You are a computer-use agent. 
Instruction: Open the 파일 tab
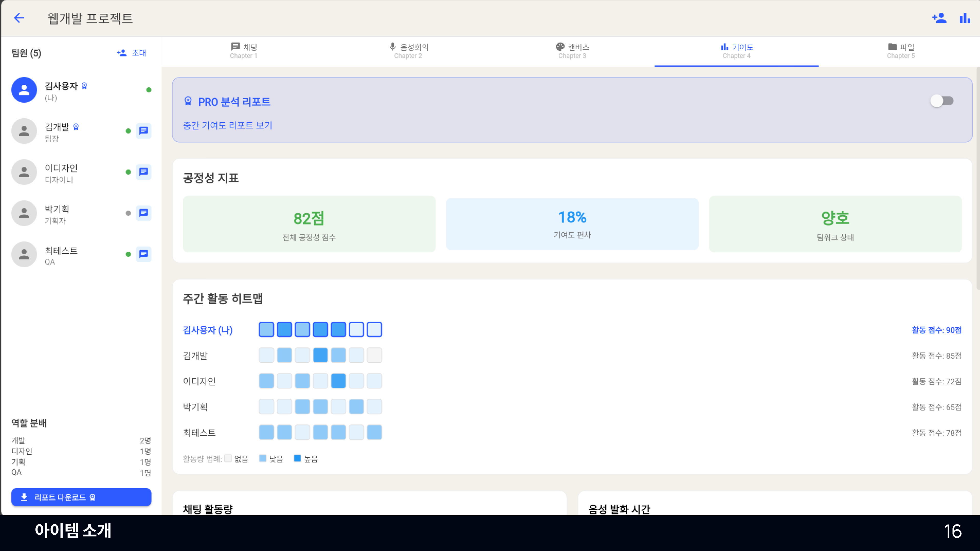(900, 51)
